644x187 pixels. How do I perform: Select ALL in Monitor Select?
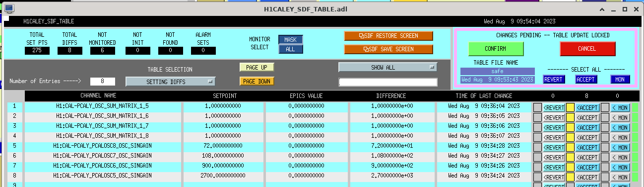(290, 49)
